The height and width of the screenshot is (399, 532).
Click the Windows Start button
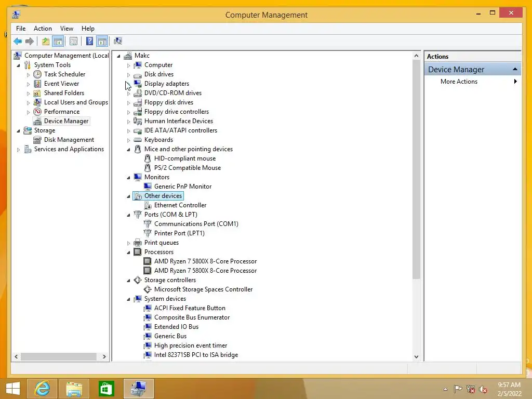(x=13, y=389)
